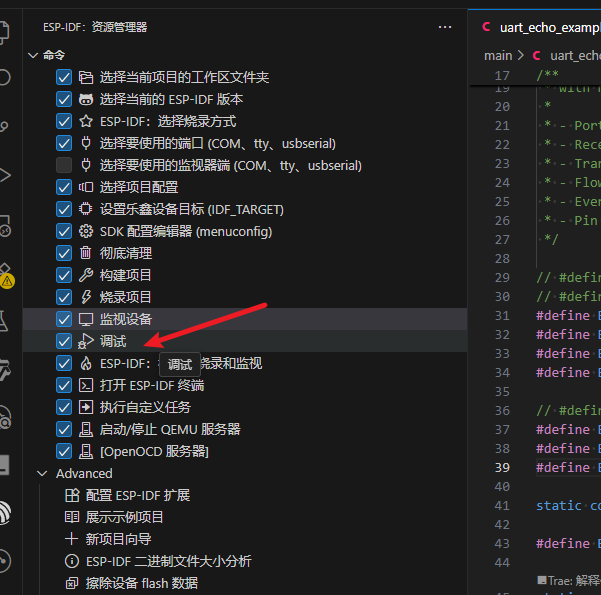This screenshot has height=595, width=601.
Task: Click the monitor icon for 监视设备
Action: [86, 319]
